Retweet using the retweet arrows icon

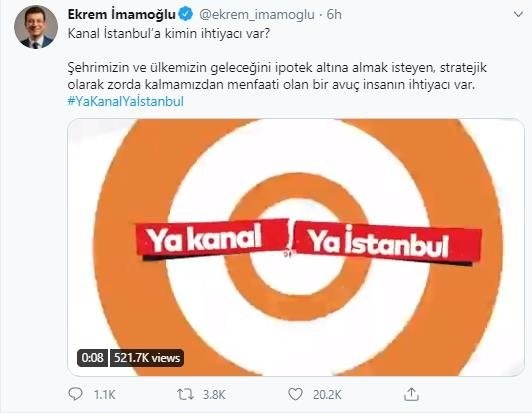(185, 394)
